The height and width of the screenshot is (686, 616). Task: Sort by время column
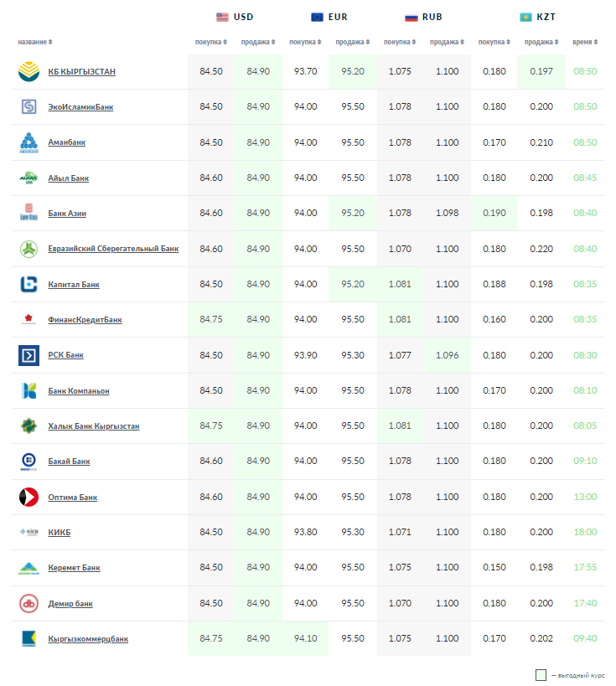pos(585,42)
